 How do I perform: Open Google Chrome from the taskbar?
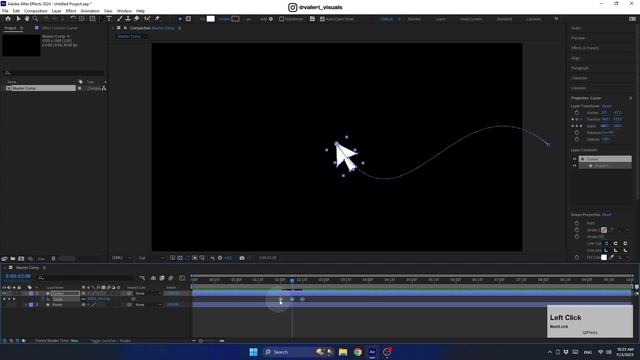pos(358,352)
